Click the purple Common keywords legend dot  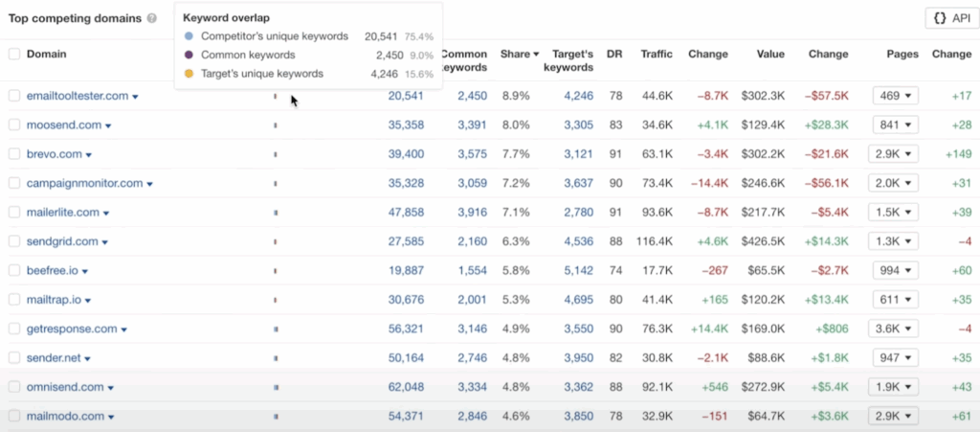click(189, 55)
